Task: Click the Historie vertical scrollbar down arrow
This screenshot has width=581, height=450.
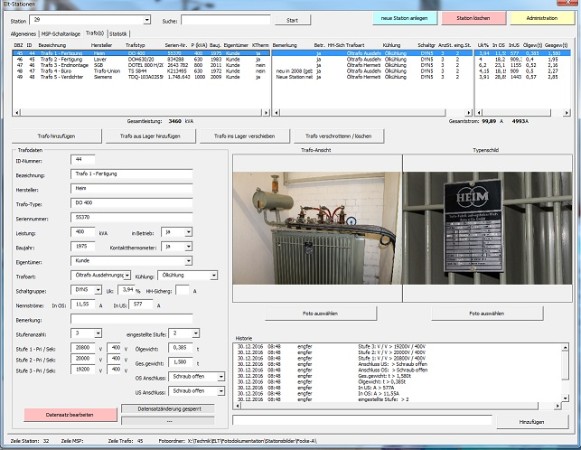Action: [565, 398]
